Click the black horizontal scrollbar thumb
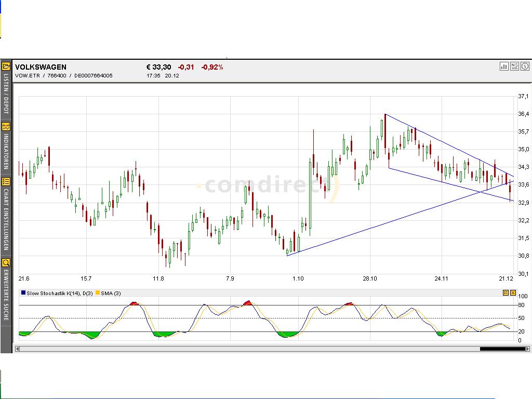This screenshot has height=399, width=532. pos(502,349)
